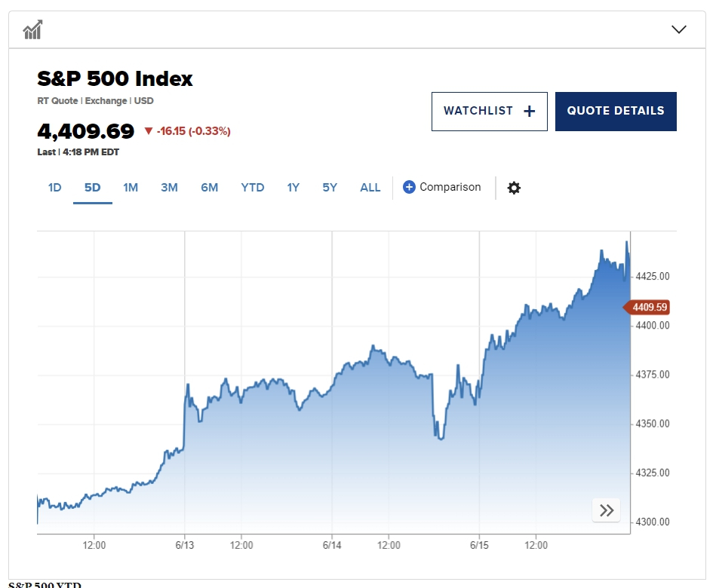716x588 pixels.
Task: Click the S&P 500 Index title
Action: point(115,78)
